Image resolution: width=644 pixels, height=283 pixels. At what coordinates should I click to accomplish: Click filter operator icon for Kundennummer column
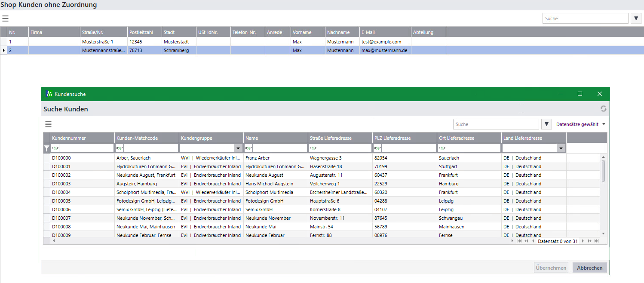[x=55, y=148]
